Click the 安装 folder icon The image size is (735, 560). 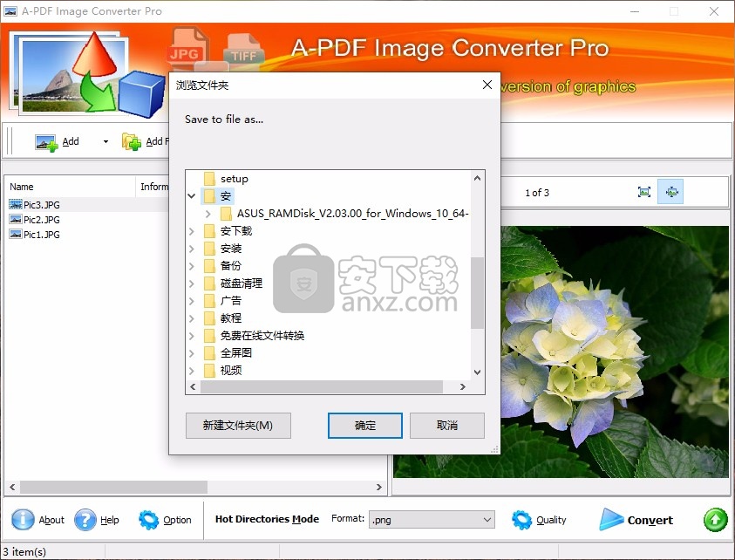tap(210, 249)
